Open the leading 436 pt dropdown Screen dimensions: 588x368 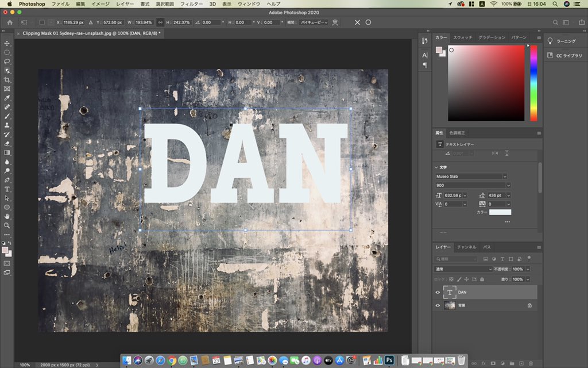(x=509, y=195)
